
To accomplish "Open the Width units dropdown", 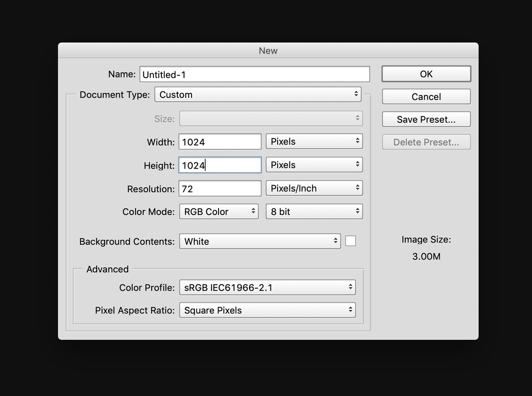I will click(x=314, y=141).
